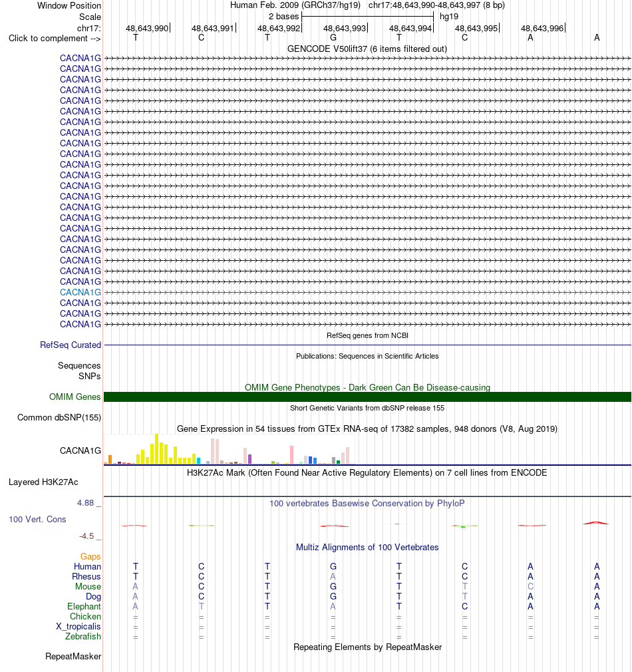The width and height of the screenshot is (632, 672).
Task: Click base G in the complement sequence row
Action: click(x=333, y=38)
